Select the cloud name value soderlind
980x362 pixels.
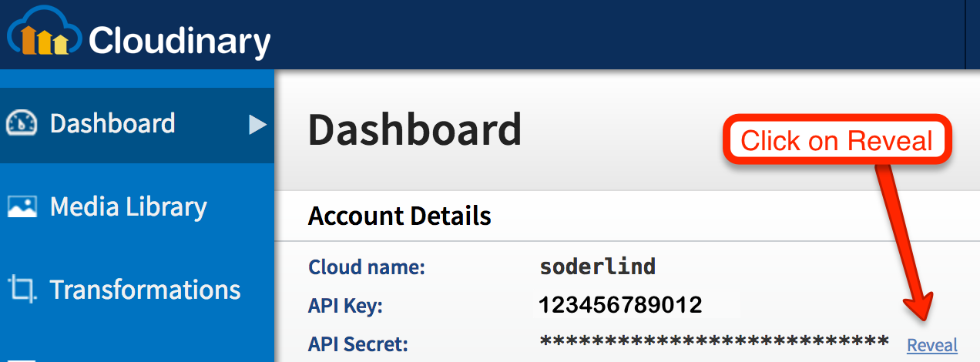(x=598, y=267)
